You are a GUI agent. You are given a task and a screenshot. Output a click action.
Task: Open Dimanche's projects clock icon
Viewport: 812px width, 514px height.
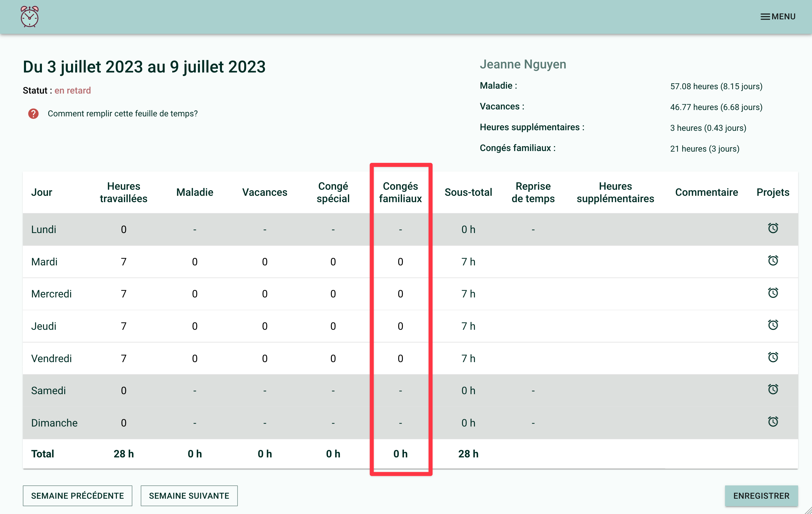pos(772,422)
